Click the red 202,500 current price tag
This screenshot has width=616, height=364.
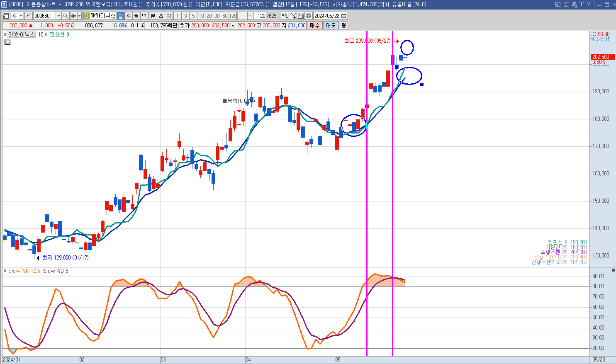[x=603, y=57]
